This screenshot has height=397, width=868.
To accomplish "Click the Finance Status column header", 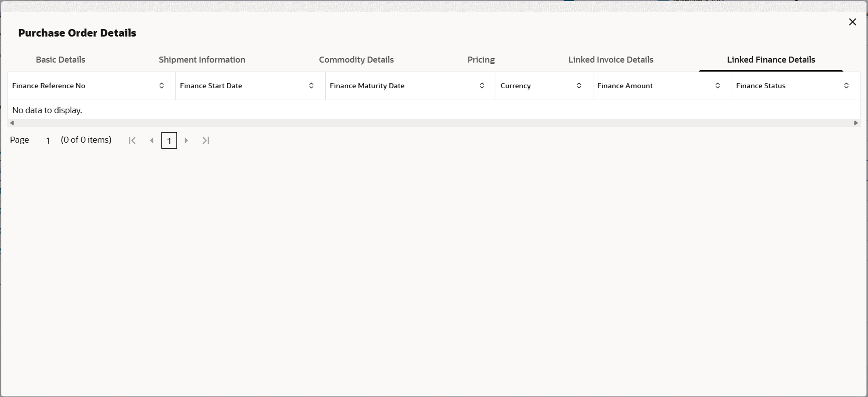I will (796, 86).
